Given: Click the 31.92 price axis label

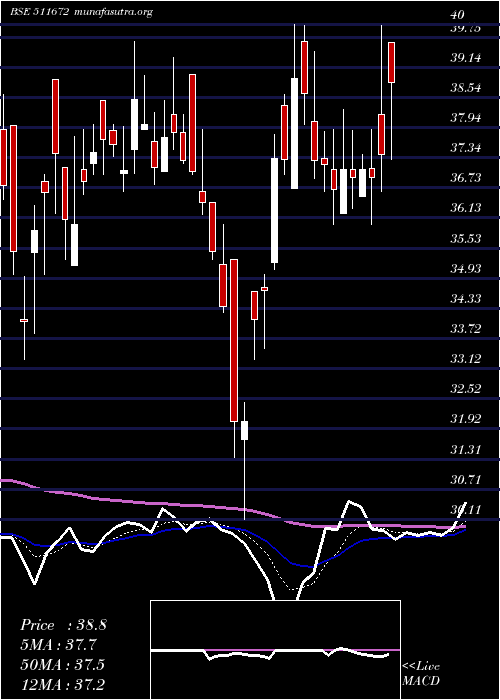Looking at the screenshot, I should [465, 419].
